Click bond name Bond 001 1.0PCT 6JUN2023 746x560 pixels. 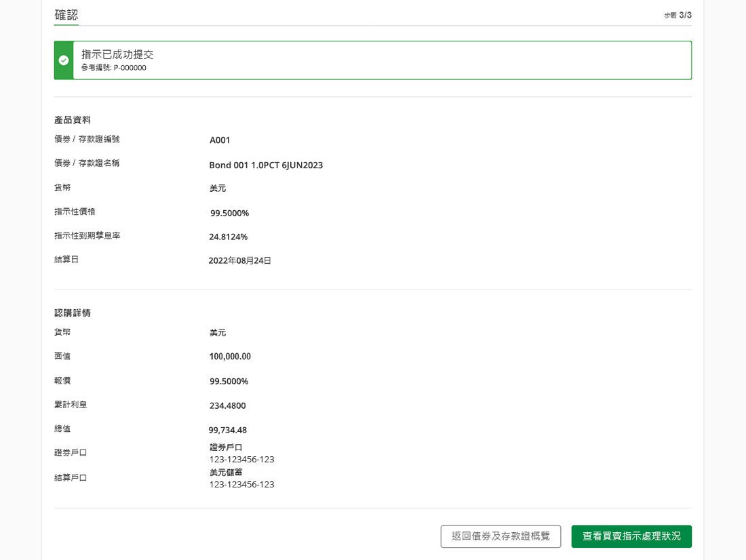(x=266, y=165)
